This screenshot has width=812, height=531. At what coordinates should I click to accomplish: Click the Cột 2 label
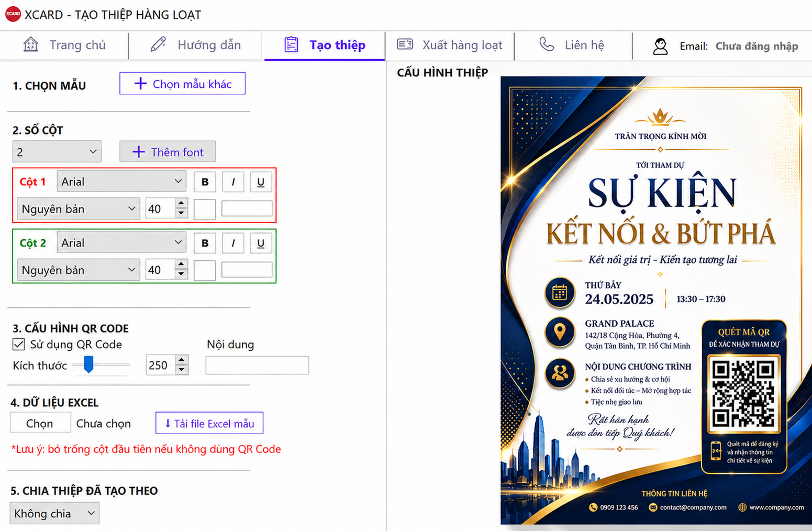pyautogui.click(x=32, y=243)
